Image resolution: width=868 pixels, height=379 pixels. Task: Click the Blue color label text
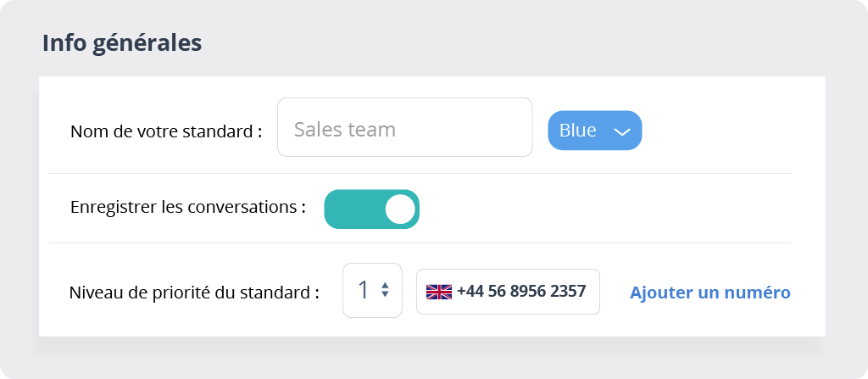click(x=577, y=131)
